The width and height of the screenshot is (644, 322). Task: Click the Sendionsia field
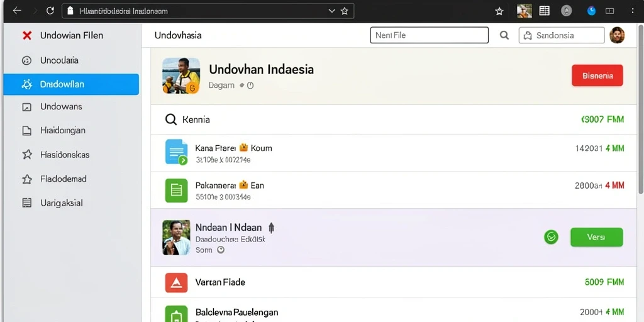[x=562, y=35]
